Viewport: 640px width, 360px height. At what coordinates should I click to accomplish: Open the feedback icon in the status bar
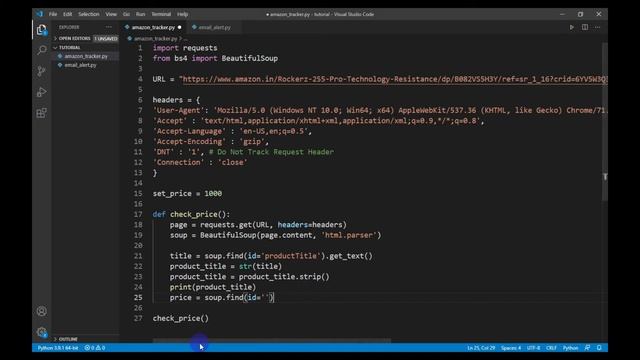click(587, 348)
